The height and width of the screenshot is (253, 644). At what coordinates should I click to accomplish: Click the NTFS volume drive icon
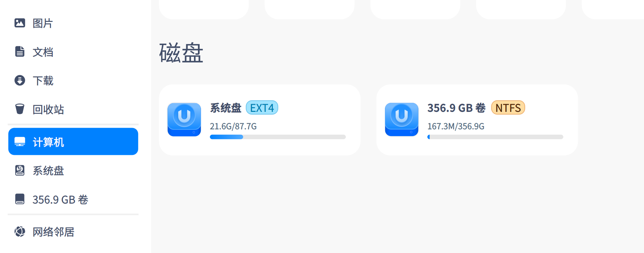pyautogui.click(x=401, y=120)
